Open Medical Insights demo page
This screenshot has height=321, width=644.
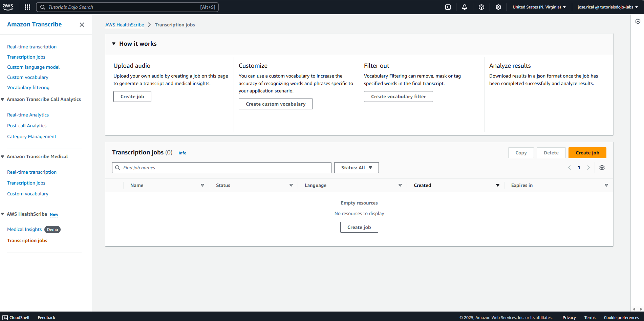24,229
